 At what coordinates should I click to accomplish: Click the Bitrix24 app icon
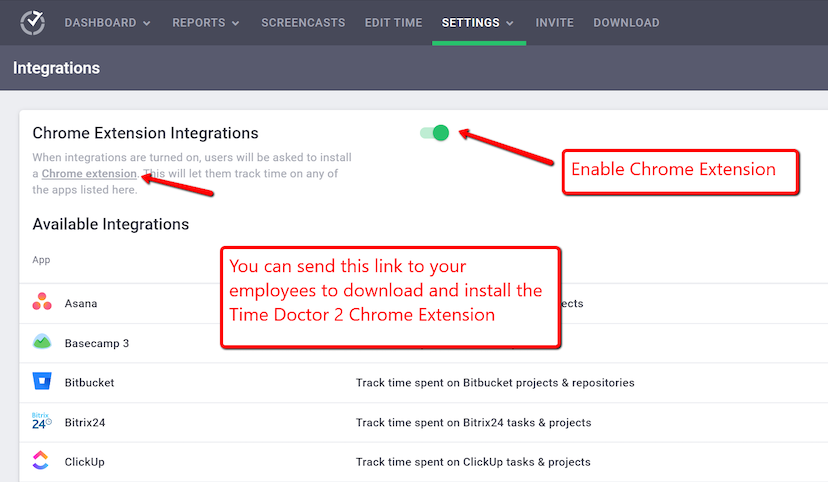point(42,421)
